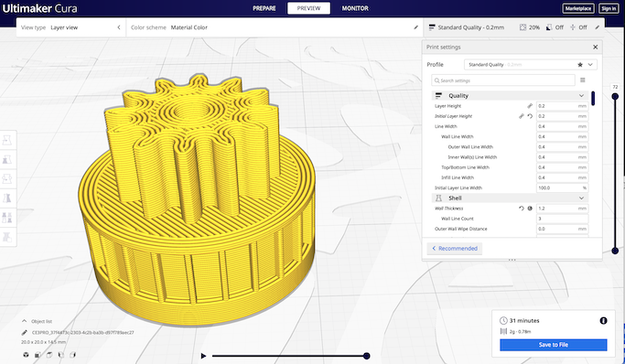The height and width of the screenshot is (364, 625).
Task: Reset Wall Thickness with revert arrow
Action: (x=521, y=209)
